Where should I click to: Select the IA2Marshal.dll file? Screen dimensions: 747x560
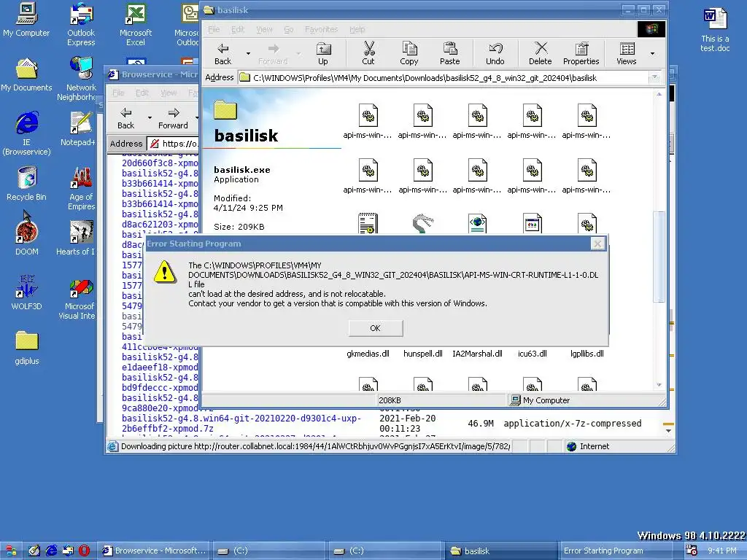[477, 354]
